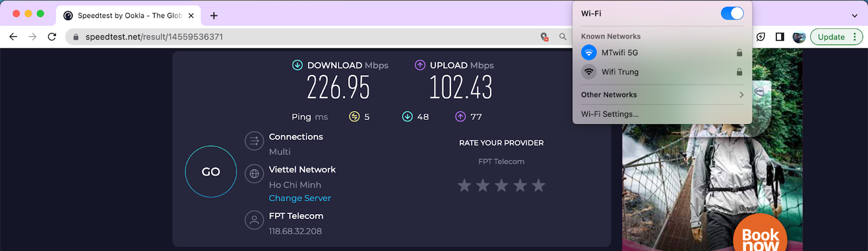Expand Other Networks list
The image size is (868, 251).
tap(662, 95)
